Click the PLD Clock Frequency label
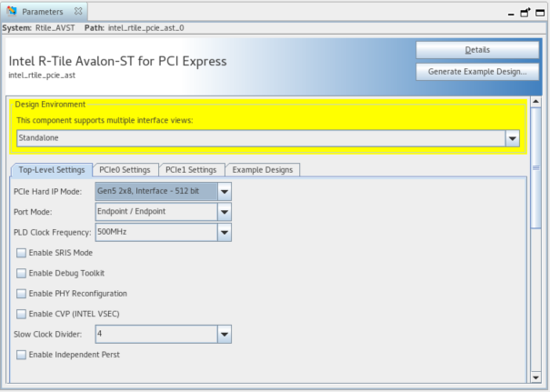 [52, 232]
